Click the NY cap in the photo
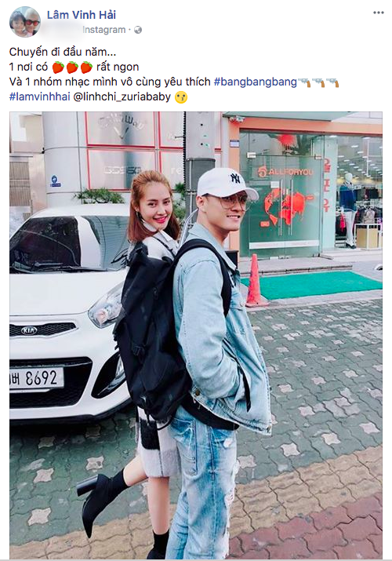Image resolution: width=392 pixels, height=561 pixels. tap(226, 183)
